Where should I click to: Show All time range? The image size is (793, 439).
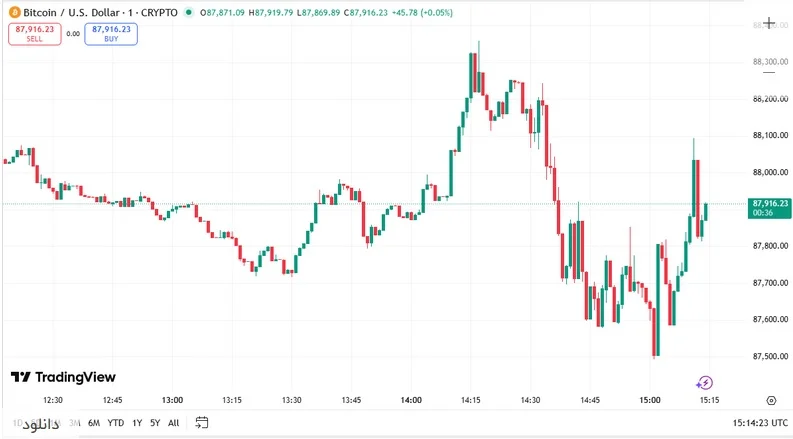[x=174, y=423]
